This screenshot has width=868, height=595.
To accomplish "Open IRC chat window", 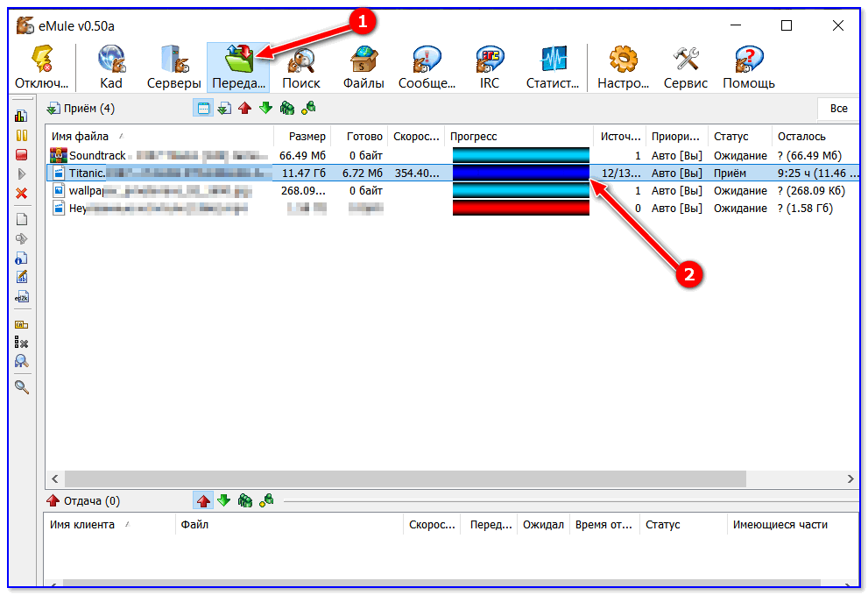I will (489, 67).
